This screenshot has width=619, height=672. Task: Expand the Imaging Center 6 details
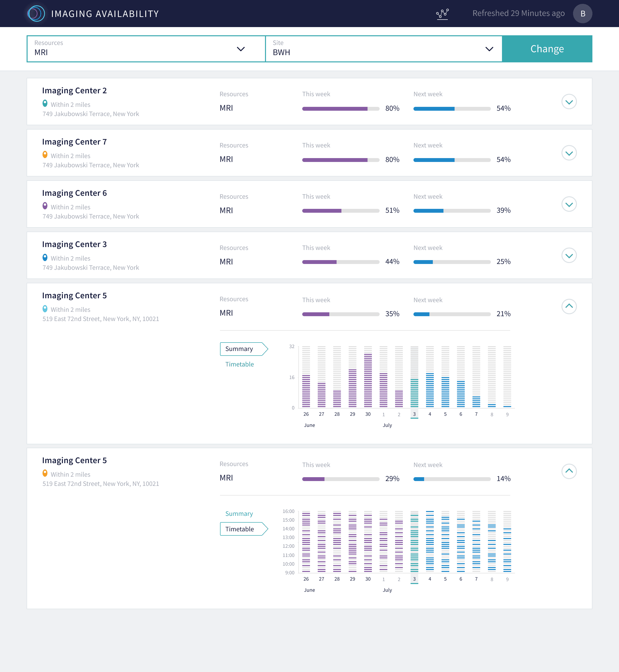(x=569, y=204)
